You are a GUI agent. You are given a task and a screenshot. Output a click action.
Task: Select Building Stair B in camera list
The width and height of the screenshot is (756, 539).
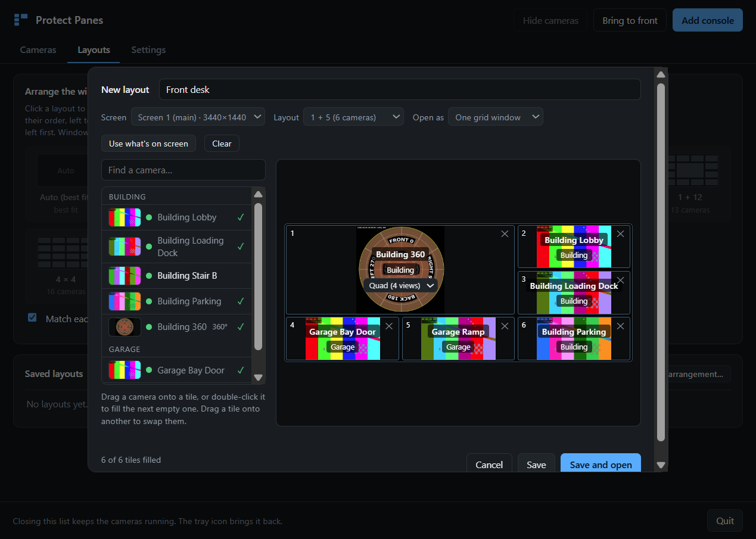click(177, 276)
